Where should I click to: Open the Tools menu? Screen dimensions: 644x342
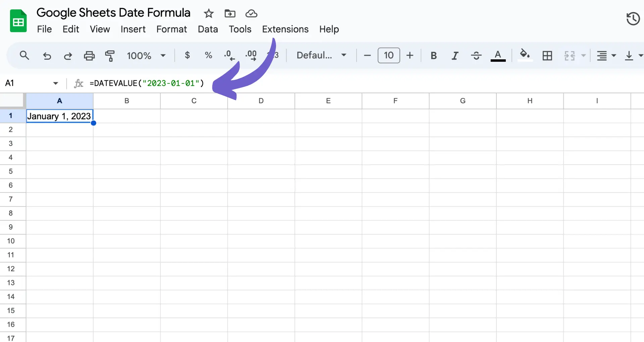click(x=240, y=29)
